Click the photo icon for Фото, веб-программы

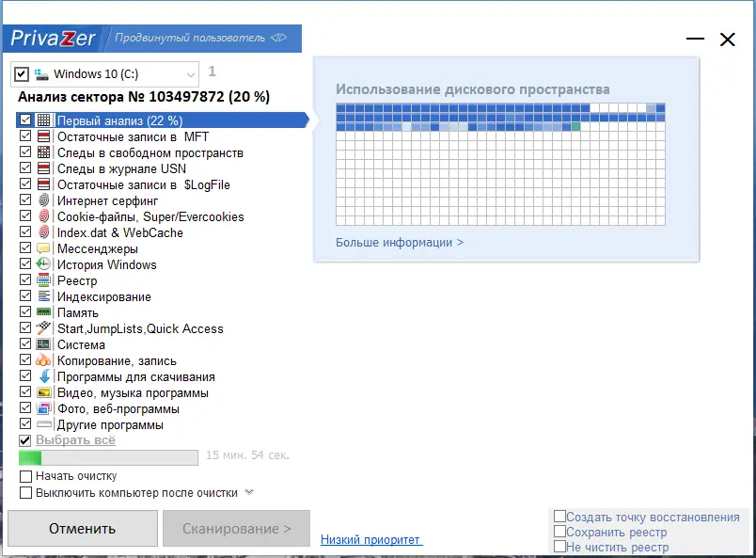[43, 407]
